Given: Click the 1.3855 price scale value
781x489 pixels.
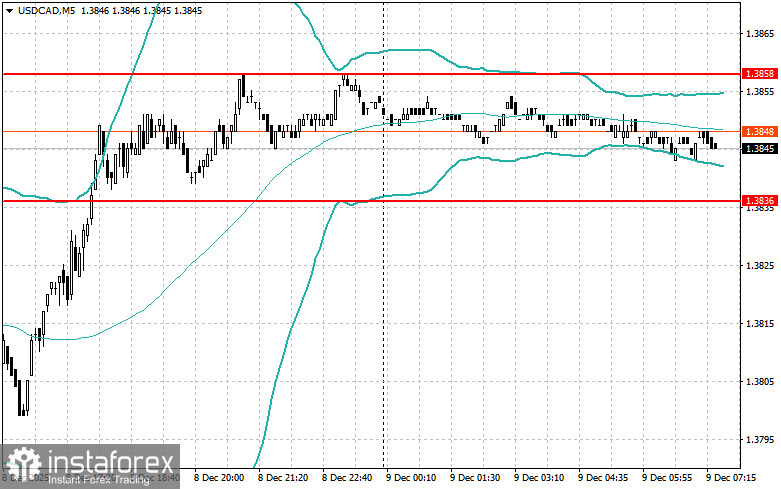Looking at the screenshot, I should [x=760, y=92].
